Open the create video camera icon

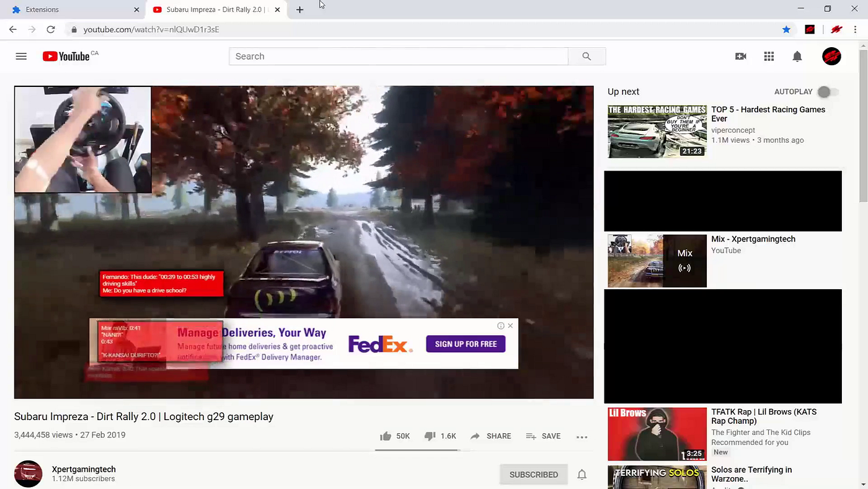(x=740, y=56)
